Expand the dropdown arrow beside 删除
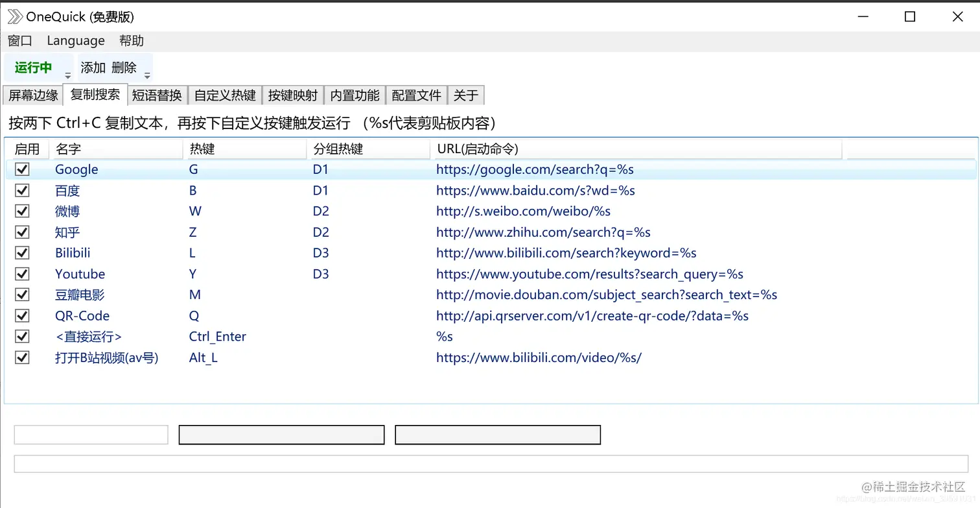 (x=147, y=76)
